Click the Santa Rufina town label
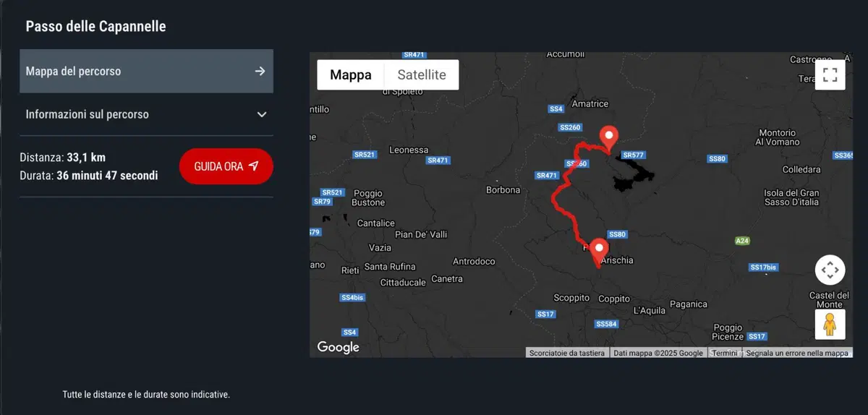This screenshot has width=868, height=415. coord(390,267)
